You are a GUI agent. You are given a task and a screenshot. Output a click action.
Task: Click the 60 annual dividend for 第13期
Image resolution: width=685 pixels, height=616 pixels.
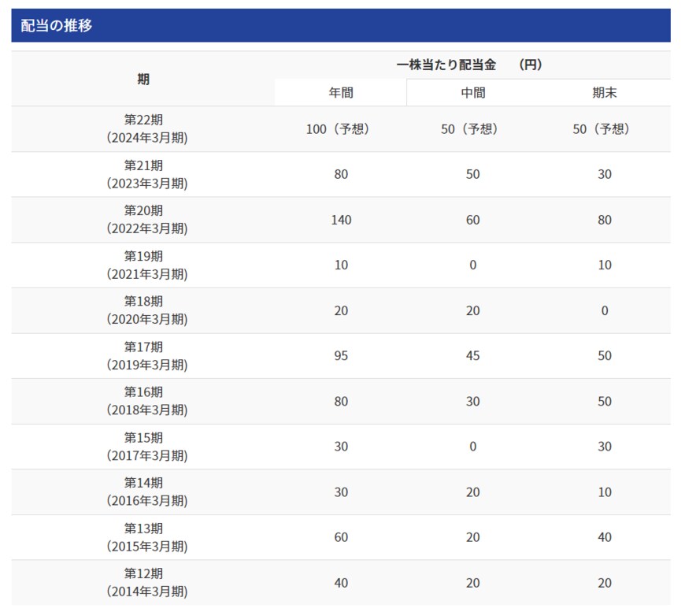[x=340, y=537]
